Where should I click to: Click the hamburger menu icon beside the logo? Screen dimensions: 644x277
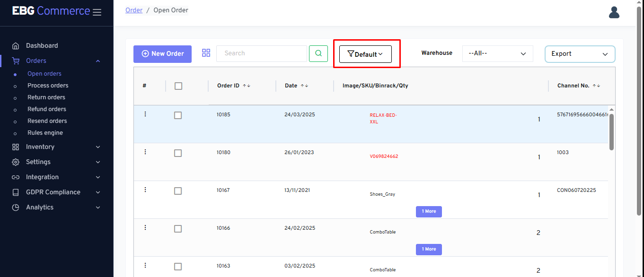tap(97, 12)
